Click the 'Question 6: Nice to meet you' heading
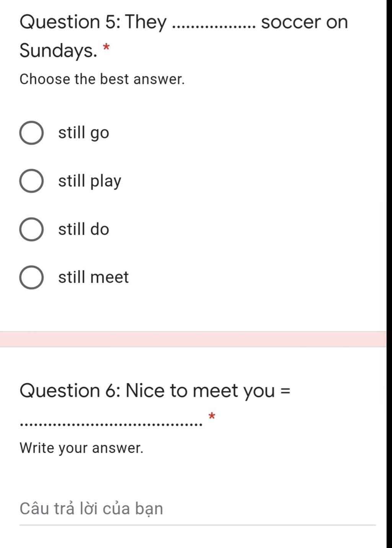The image size is (392, 548). 147,391
